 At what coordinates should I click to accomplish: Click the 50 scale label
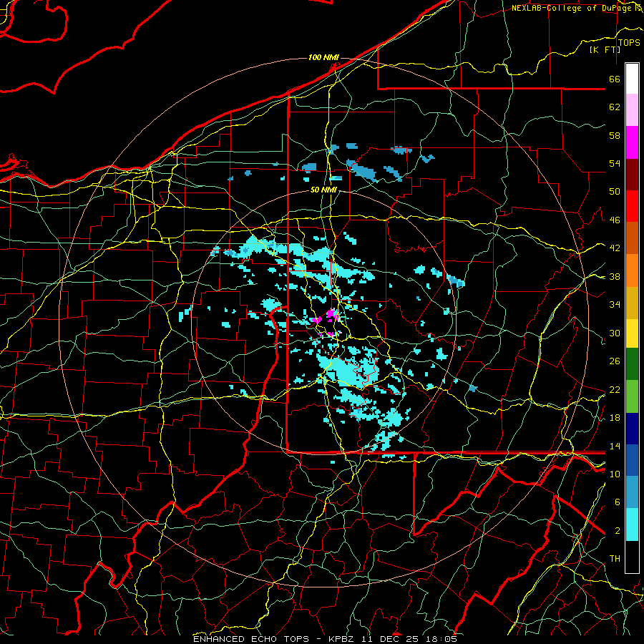pos(615,192)
